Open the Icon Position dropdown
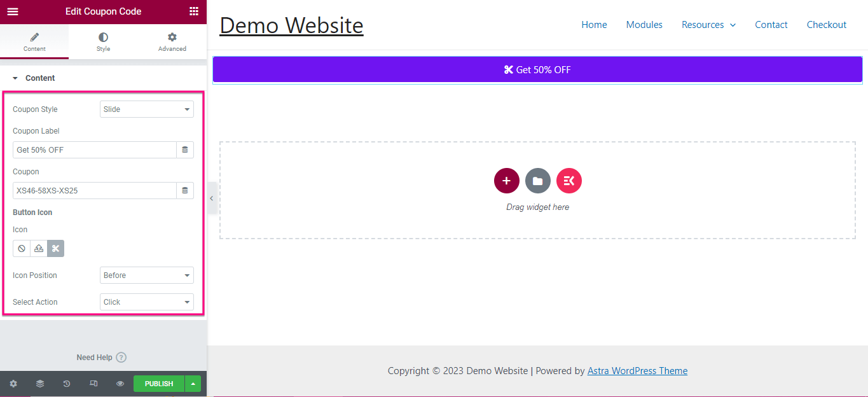This screenshot has width=868, height=397. tap(147, 275)
